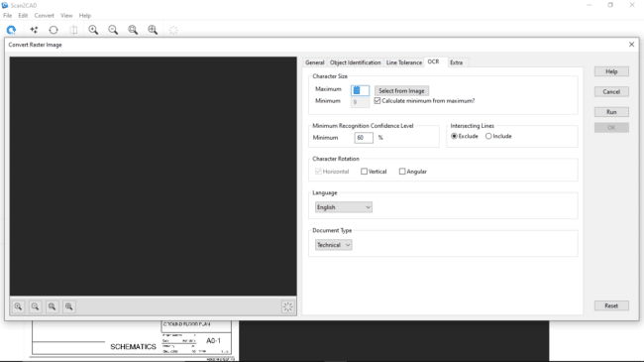Click the Reset button
644x362 pixels.
coord(611,305)
